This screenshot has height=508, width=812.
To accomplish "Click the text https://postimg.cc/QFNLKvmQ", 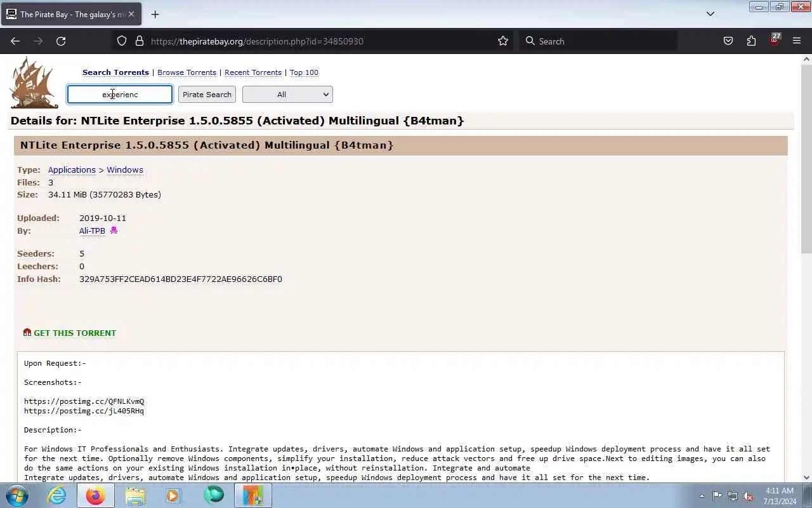I will (84, 401).
